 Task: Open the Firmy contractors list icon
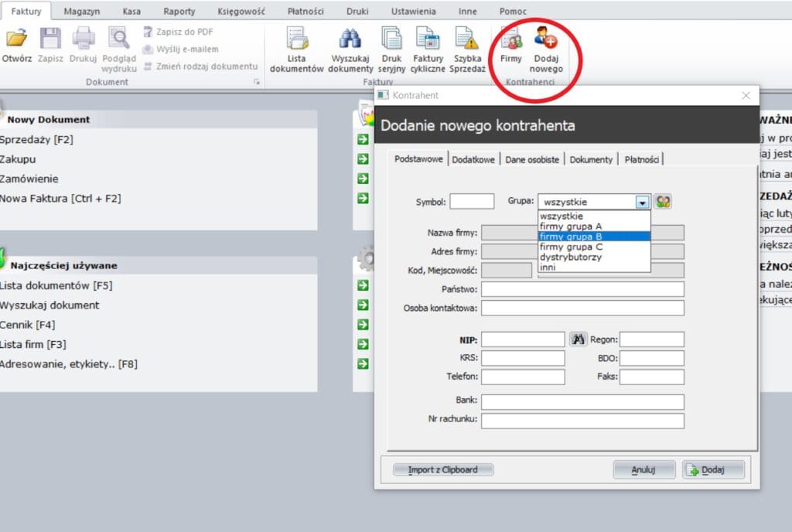tap(510, 40)
